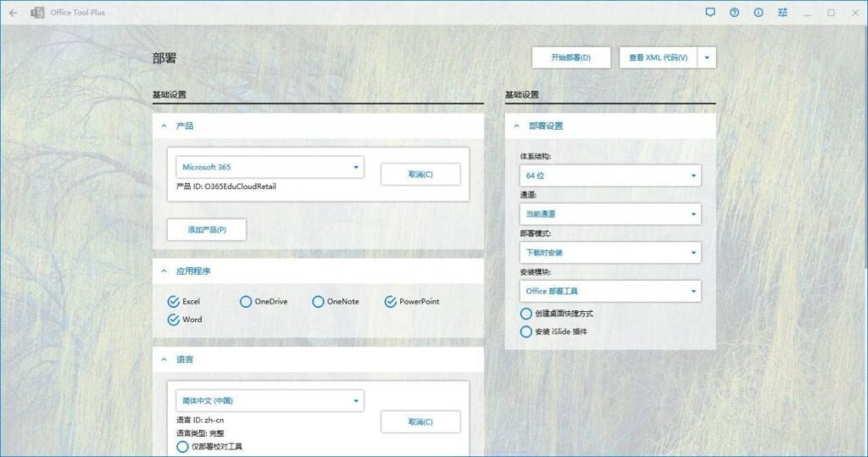Collapse the 产品 section

tap(164, 126)
